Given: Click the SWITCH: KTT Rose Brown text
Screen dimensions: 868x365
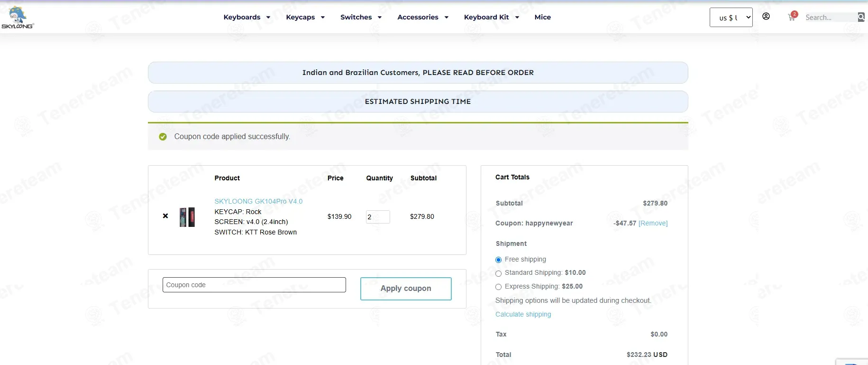Looking at the screenshot, I should [256, 232].
